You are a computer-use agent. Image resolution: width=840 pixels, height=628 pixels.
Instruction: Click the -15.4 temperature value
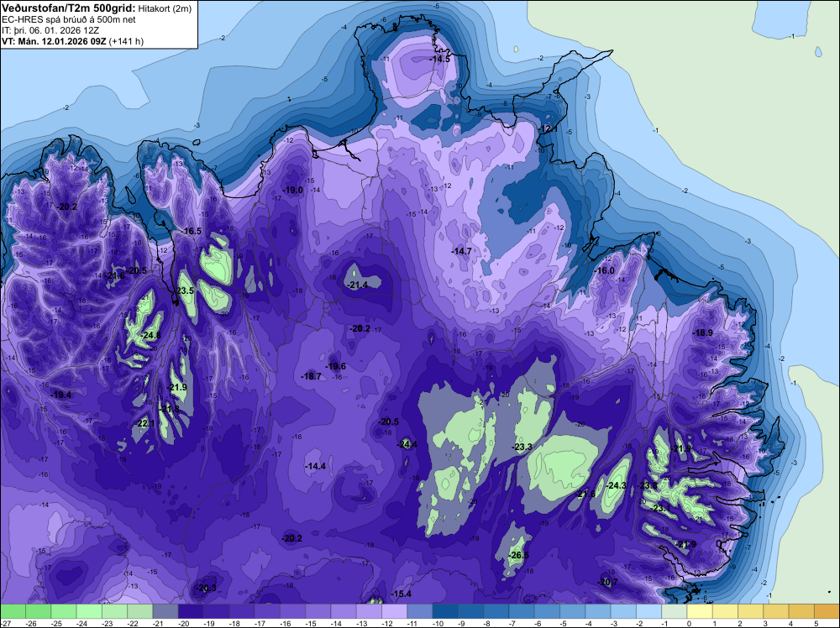point(402,594)
